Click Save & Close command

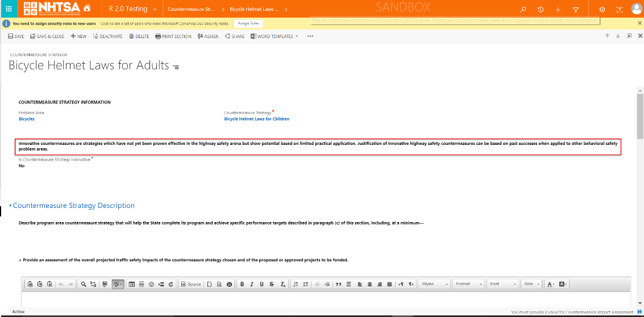click(x=47, y=36)
